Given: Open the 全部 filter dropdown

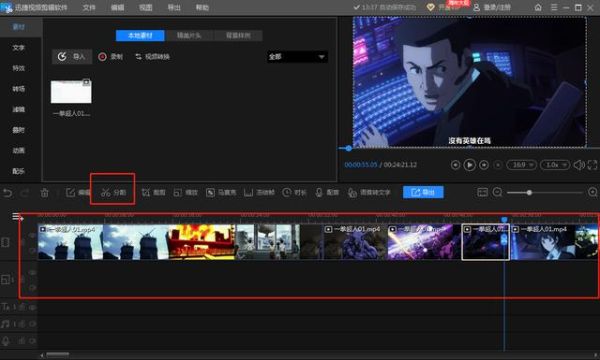Looking at the screenshot, I should (x=297, y=57).
